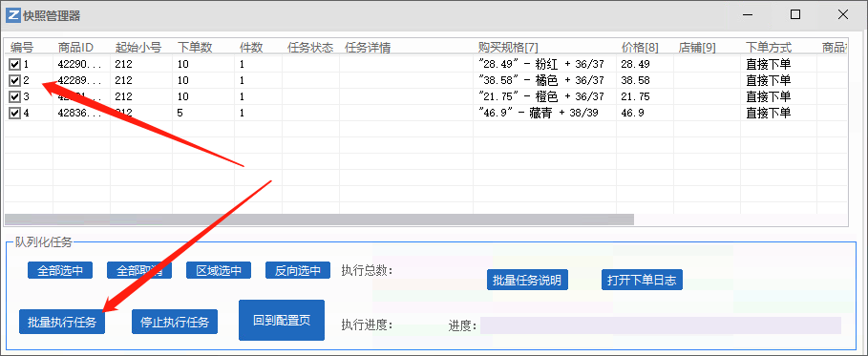This screenshot has height=356, width=868.
Task: Click the spec cell containing 橘色 + 36/37
Action: point(541,81)
